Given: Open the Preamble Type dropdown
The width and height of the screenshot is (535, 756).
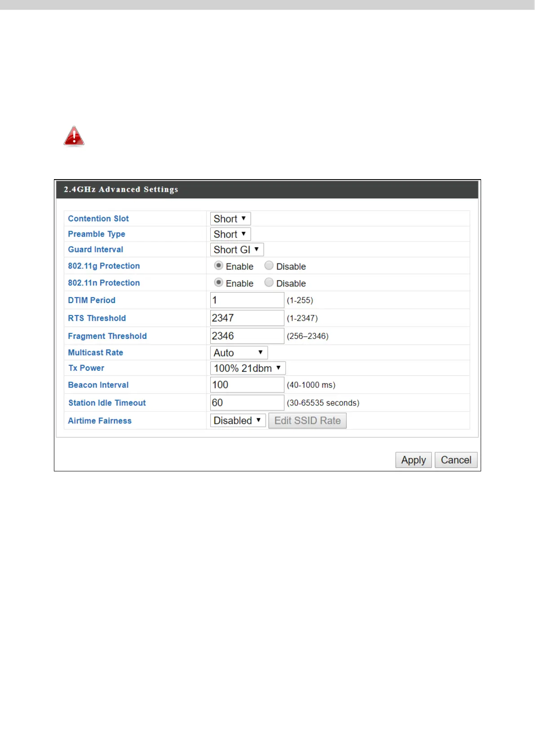Looking at the screenshot, I should click(230, 234).
